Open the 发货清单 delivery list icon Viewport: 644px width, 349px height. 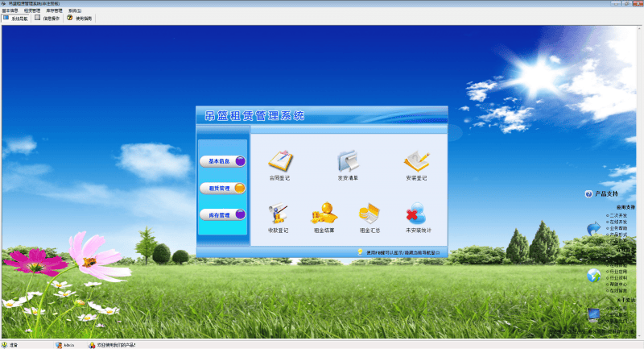coord(348,162)
